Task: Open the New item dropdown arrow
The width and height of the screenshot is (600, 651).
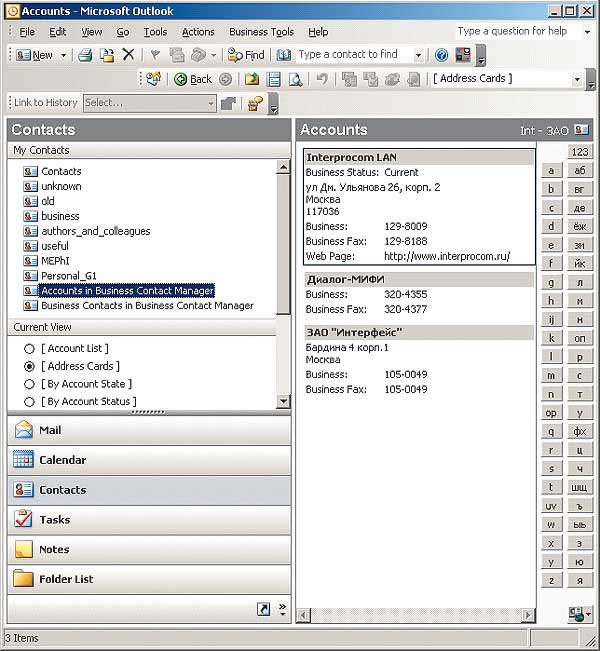Action: tap(63, 55)
